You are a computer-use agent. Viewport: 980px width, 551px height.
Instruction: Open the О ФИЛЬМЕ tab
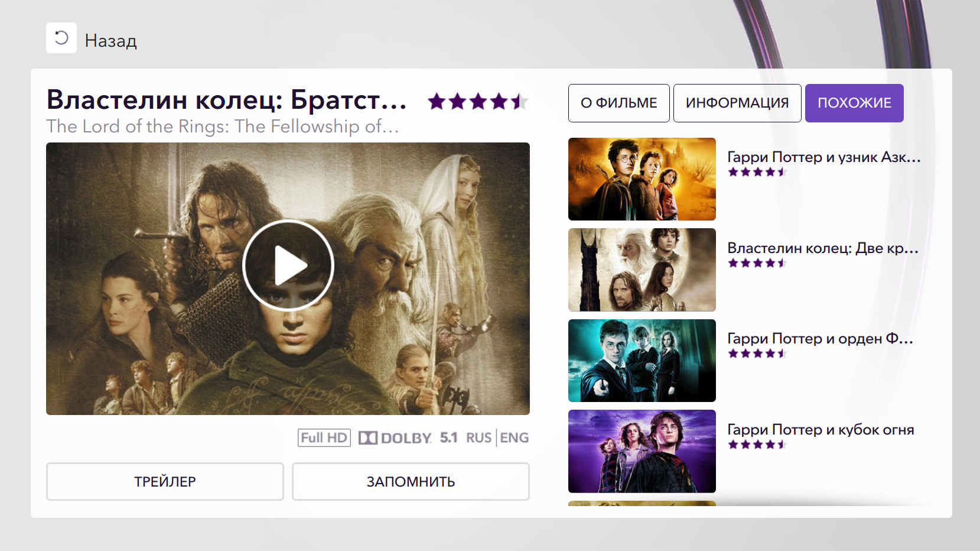click(619, 103)
